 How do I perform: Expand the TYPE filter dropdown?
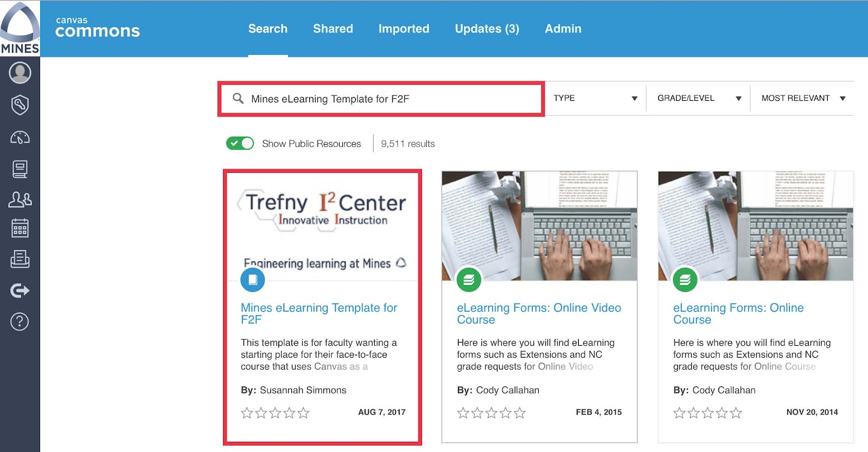pos(595,98)
